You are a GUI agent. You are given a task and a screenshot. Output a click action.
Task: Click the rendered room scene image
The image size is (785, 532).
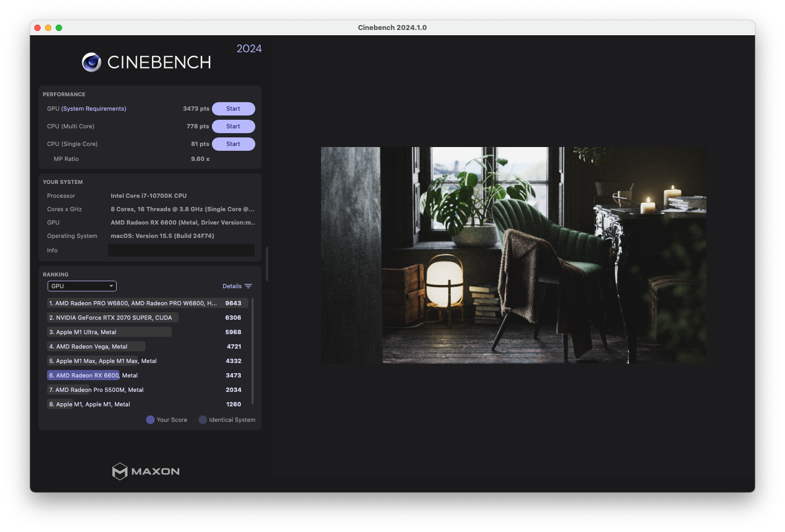pos(513,255)
